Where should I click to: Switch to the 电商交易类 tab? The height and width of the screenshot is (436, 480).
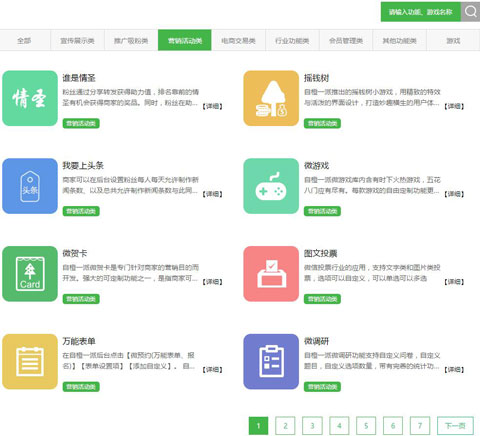238,40
